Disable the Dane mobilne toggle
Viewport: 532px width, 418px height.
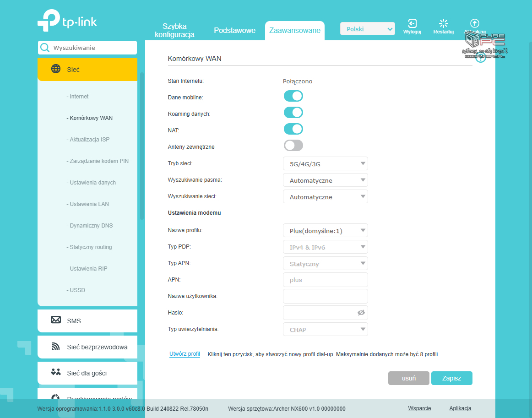[293, 96]
